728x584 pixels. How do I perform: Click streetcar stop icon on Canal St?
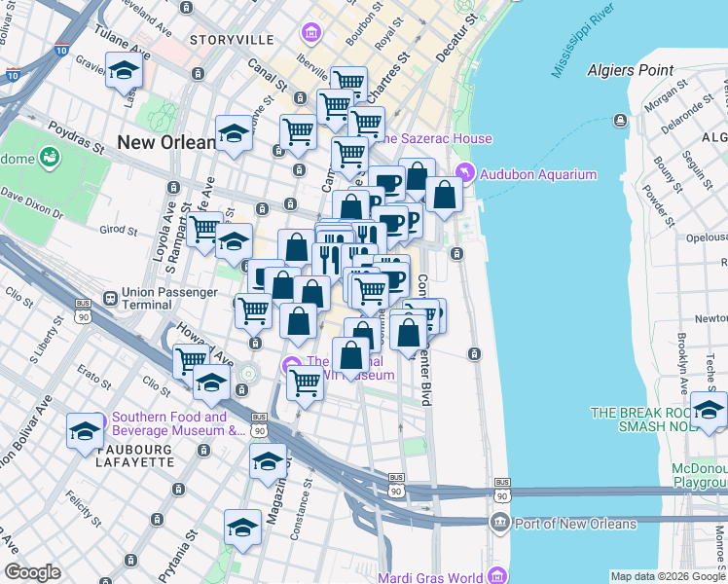pyautogui.click(x=301, y=98)
